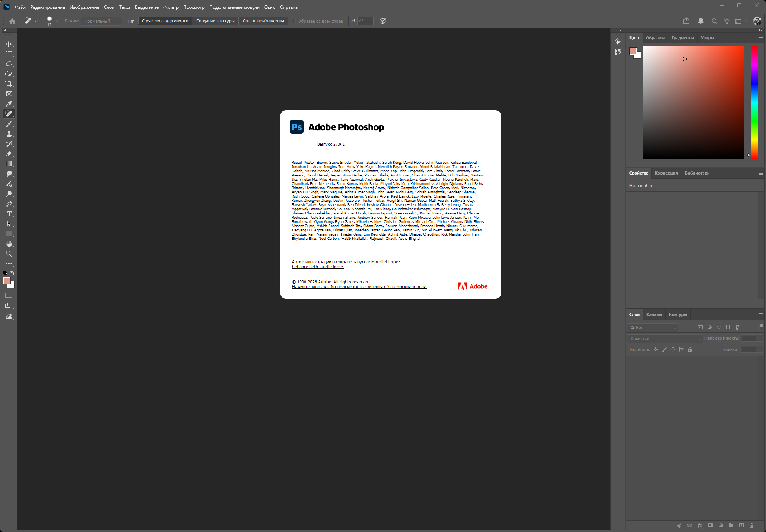Toggle the type layers filter icon
766x532 pixels.
point(719,328)
